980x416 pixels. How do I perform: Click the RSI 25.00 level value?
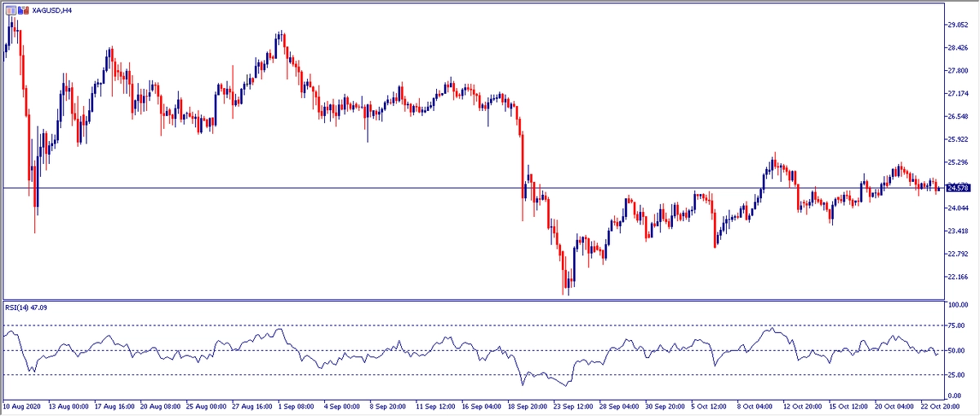956,375
